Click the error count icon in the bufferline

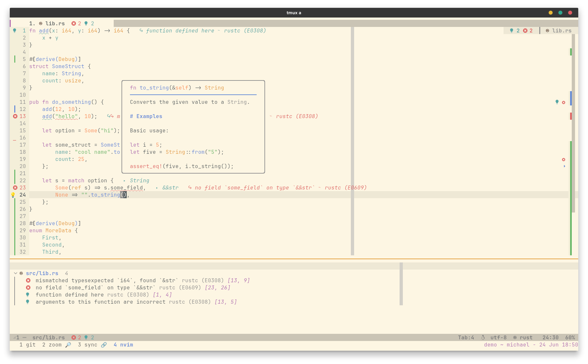pyautogui.click(x=74, y=23)
